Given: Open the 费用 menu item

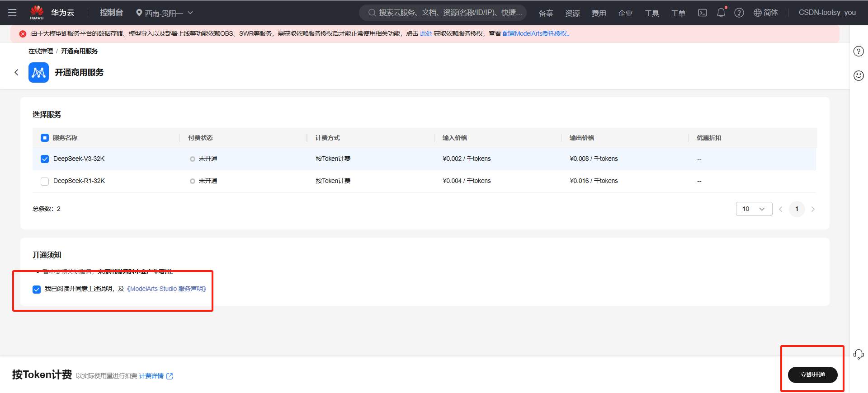Looking at the screenshot, I should 599,13.
